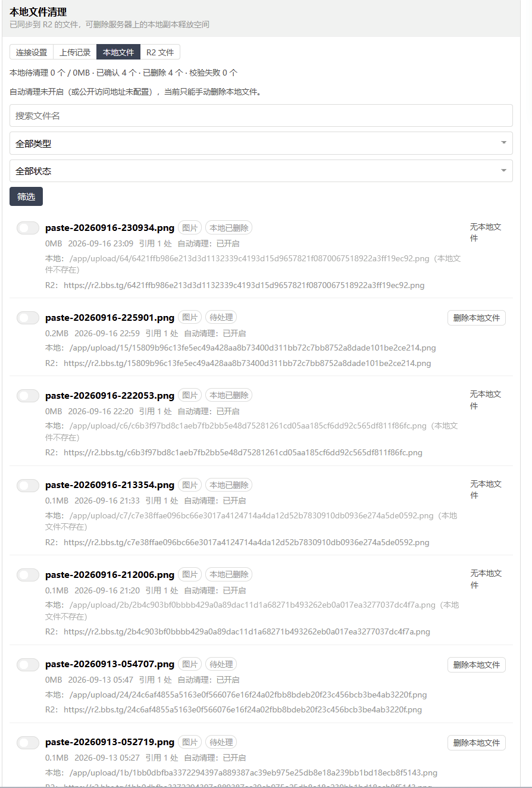Click filename paste-20260916-225901.png
The image size is (532, 788).
(109, 318)
